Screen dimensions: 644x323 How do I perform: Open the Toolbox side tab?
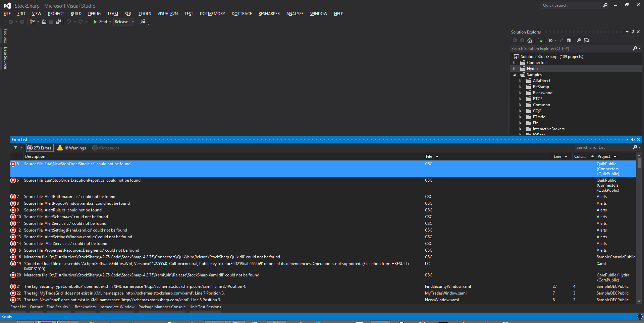(x=5, y=36)
